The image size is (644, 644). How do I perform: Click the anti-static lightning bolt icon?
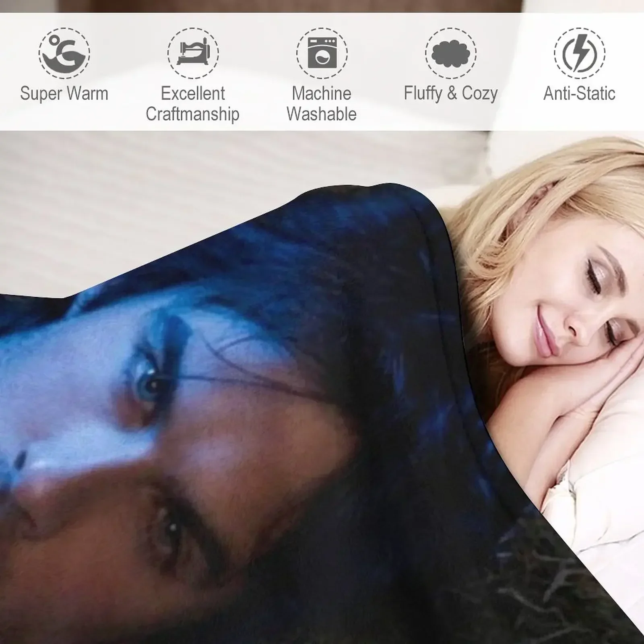580,53
